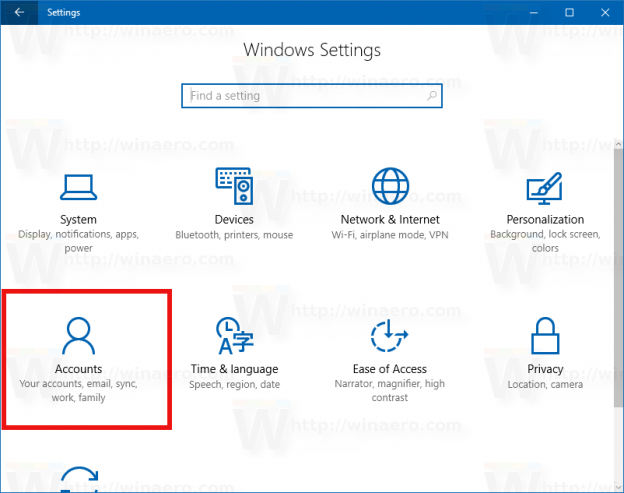
Task: Open the Personalization monitor and brush icon
Action: 545,187
